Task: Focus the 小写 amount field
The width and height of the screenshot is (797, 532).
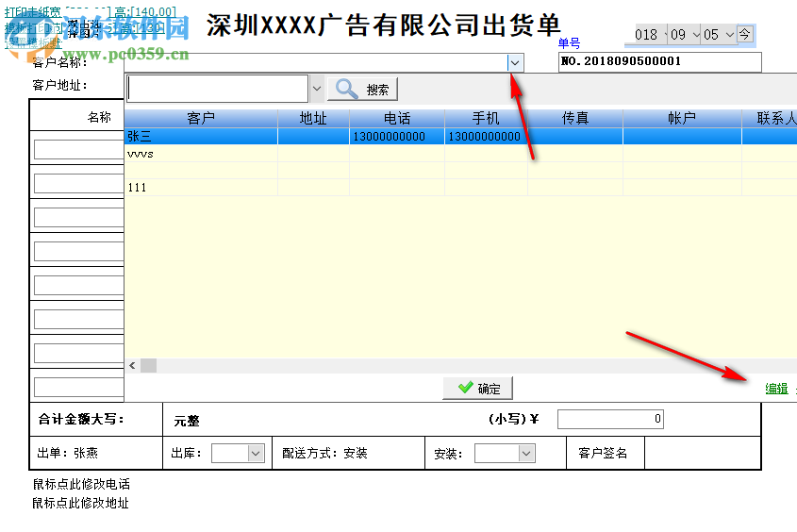Action: click(610, 419)
